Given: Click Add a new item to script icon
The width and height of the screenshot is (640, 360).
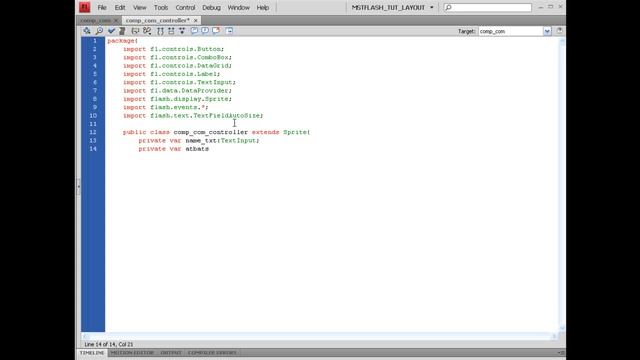Looking at the screenshot, I should point(87,31).
